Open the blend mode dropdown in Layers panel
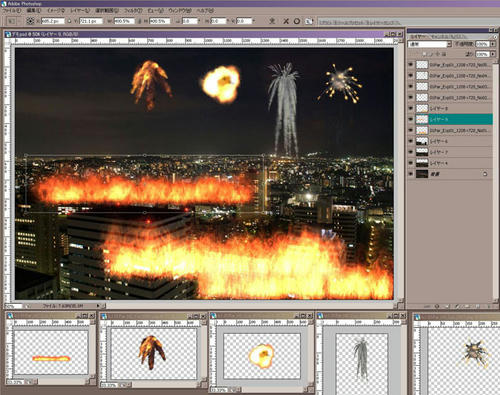This screenshot has width=500, height=395. coord(429,44)
